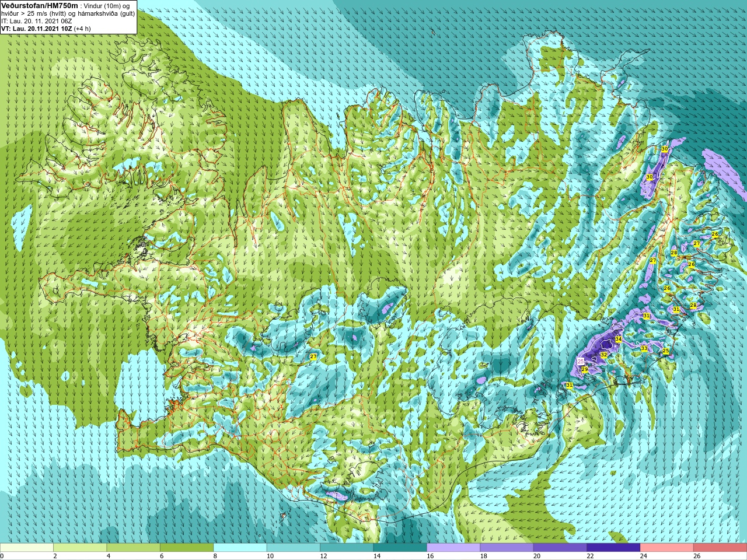Click the 14–16 m/s dark teal legend swatch
This screenshot has height=560, width=747.
tap(400, 548)
